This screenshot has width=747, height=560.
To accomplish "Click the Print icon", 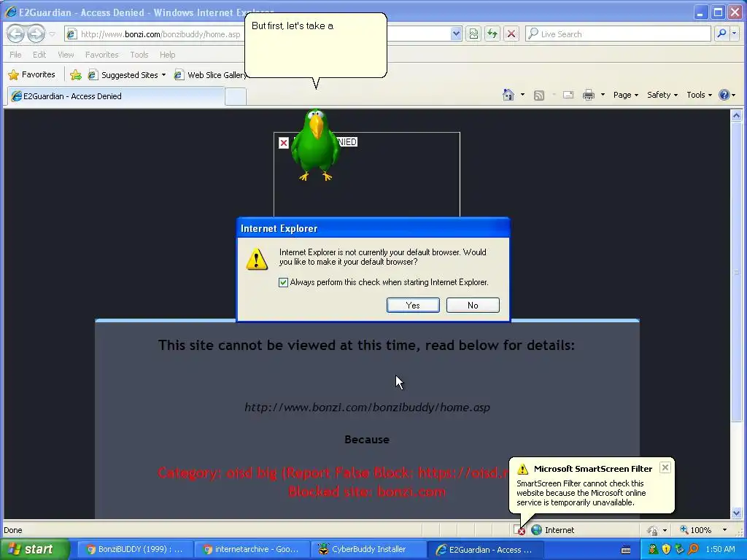I will [589, 95].
